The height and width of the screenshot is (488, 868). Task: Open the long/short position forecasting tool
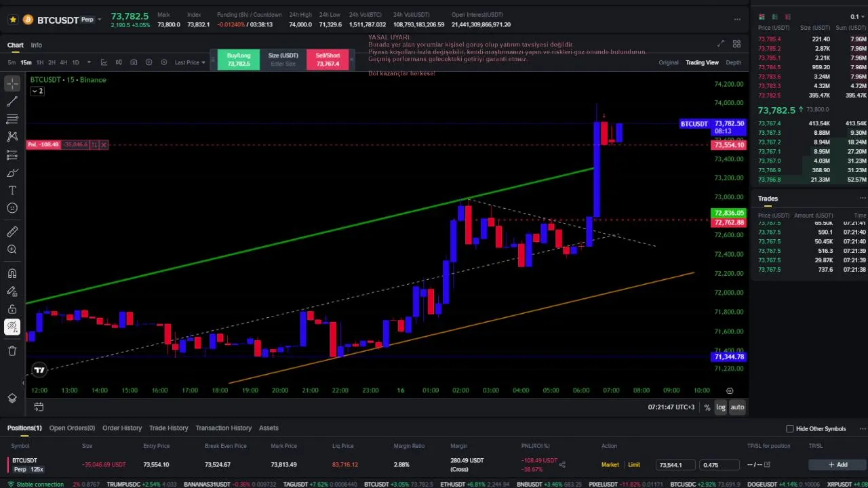click(12, 155)
